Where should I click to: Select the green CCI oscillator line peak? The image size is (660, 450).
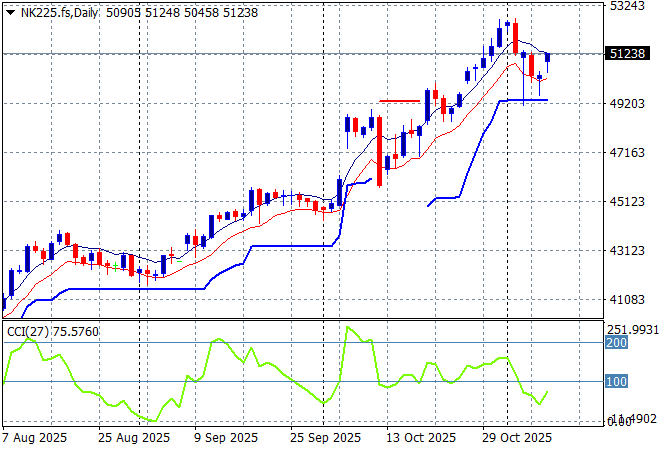tap(349, 328)
